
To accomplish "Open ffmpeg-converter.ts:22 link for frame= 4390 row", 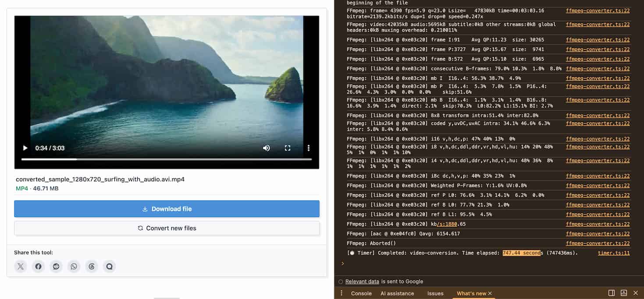I will pyautogui.click(x=598, y=11).
